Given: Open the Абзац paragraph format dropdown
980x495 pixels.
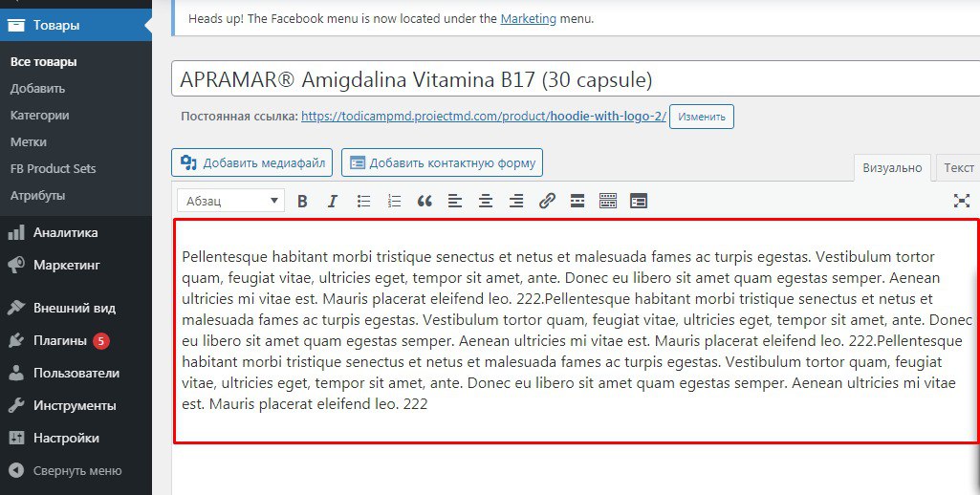Looking at the screenshot, I should click(230, 201).
